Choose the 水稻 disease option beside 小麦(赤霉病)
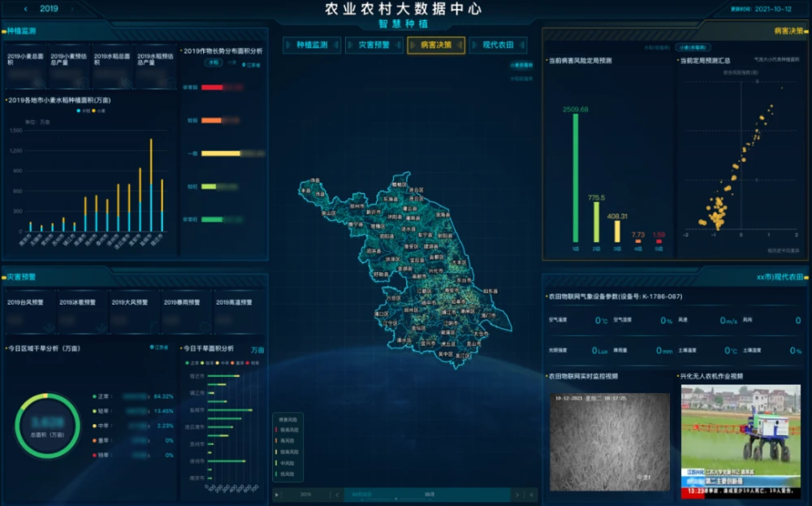 (x=657, y=48)
